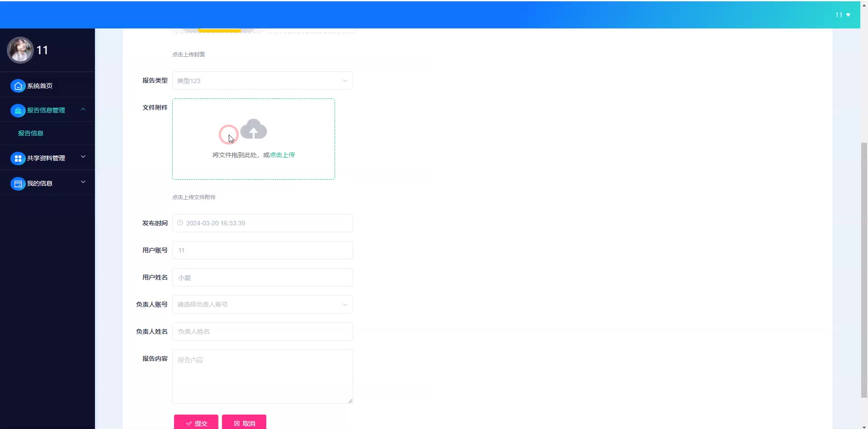Click the 点击上传封面 hint text

coord(189,55)
